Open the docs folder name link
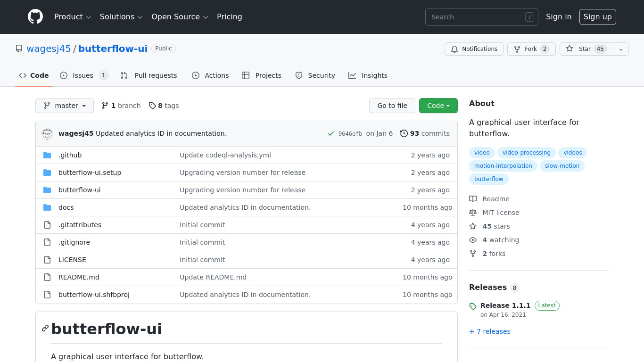This screenshot has width=644, height=362. pyautogui.click(x=66, y=207)
